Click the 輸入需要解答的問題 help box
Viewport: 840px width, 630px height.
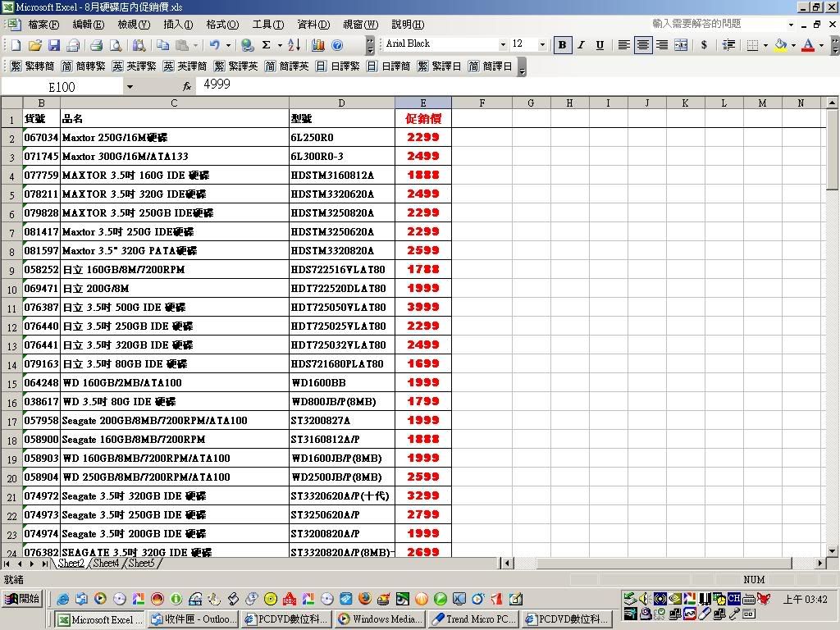click(x=719, y=24)
